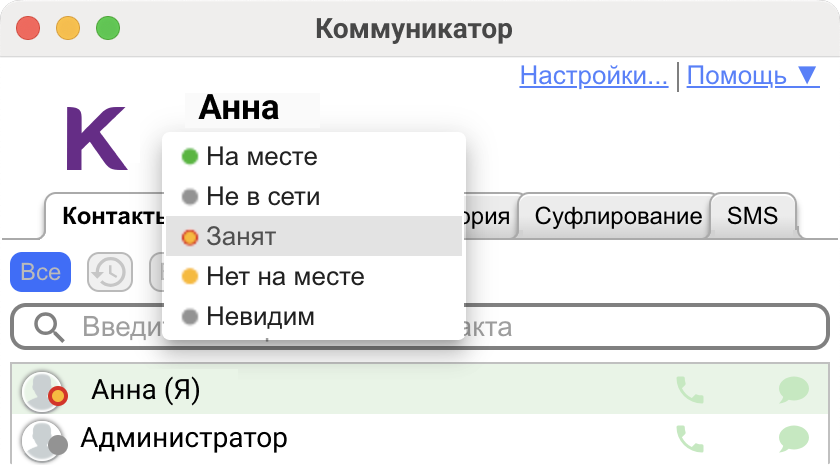840x466 pixels.
Task: Message Администратор via chat bubble icon
Action: [794, 439]
